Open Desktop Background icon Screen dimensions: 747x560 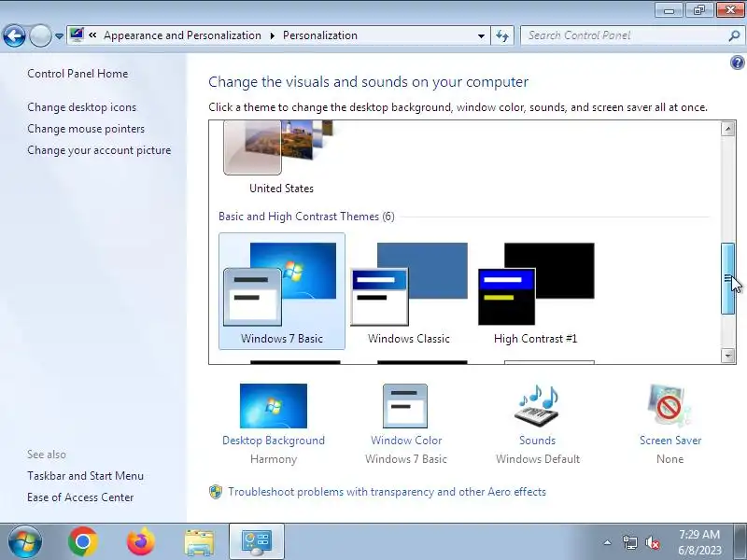pyautogui.click(x=274, y=406)
